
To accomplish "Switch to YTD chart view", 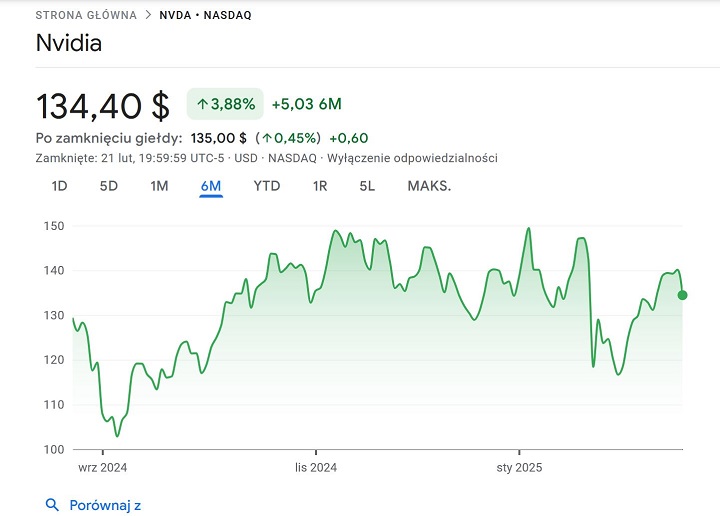I will 267,186.
